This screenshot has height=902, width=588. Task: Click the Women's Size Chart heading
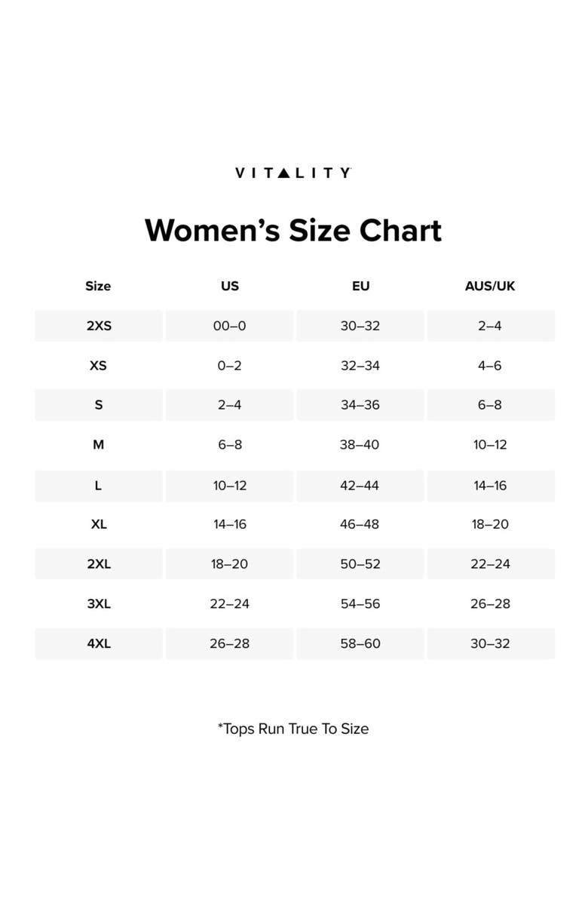[x=292, y=230]
